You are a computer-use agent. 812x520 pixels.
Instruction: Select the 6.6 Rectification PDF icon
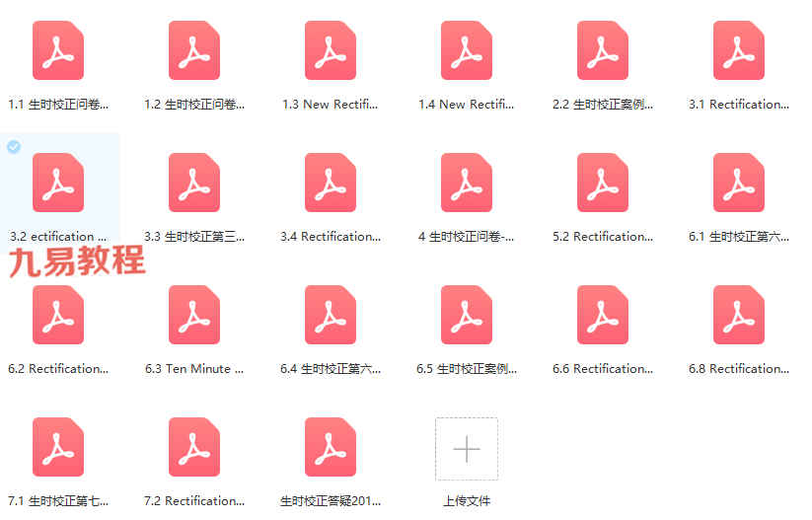point(603,315)
